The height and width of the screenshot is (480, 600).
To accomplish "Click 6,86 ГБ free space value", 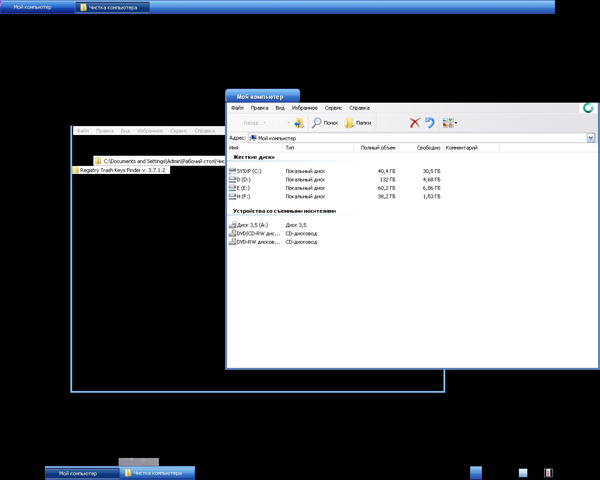I will point(431,188).
